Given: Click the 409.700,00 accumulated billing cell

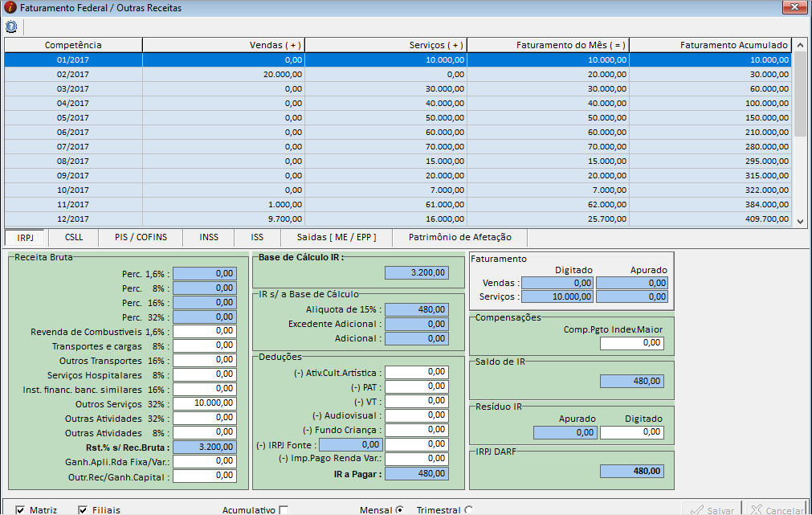Looking at the screenshot, I should coord(711,219).
